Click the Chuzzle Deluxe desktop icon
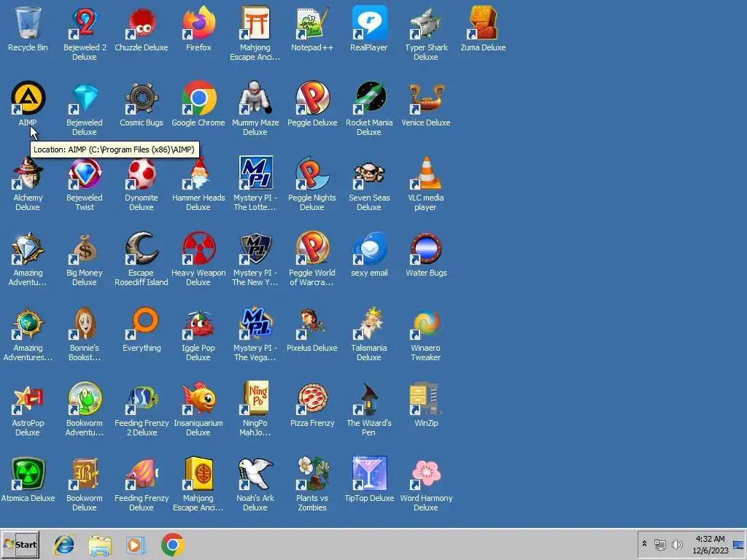This screenshot has width=747, height=560. point(142,23)
